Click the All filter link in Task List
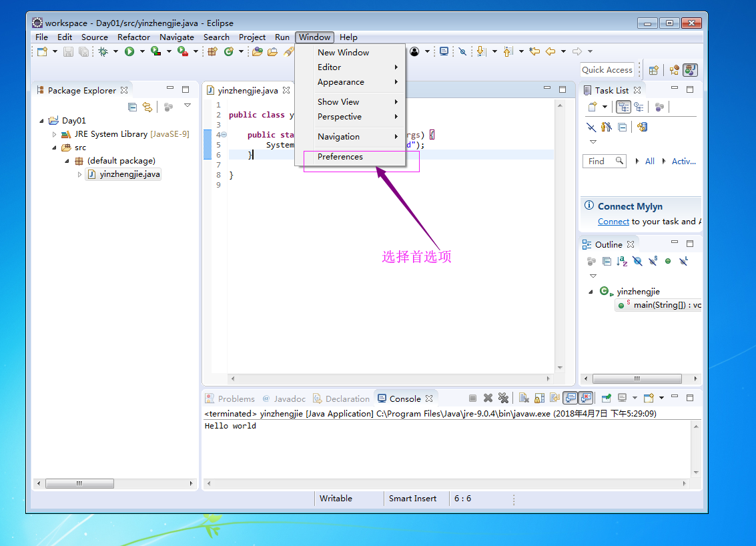 [649, 162]
